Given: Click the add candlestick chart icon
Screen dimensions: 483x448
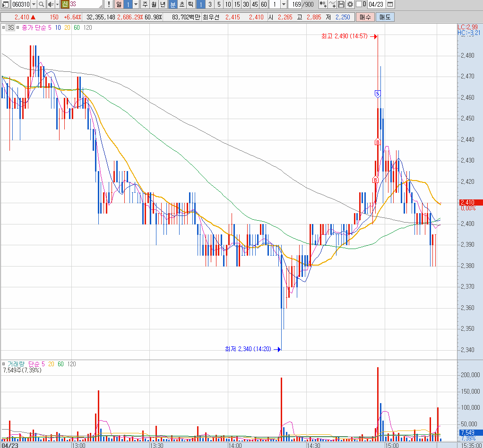Looking at the screenshot, I should coord(323,5).
